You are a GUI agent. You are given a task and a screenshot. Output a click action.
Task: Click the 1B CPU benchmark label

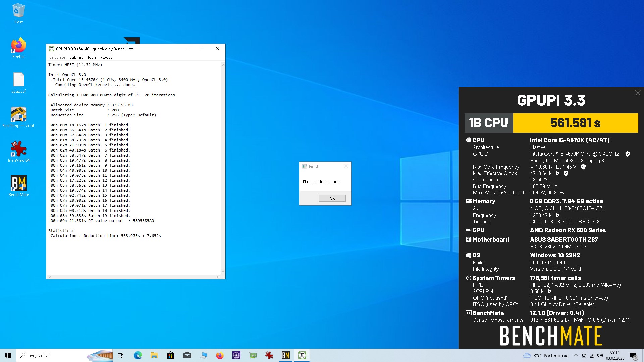tap(489, 123)
